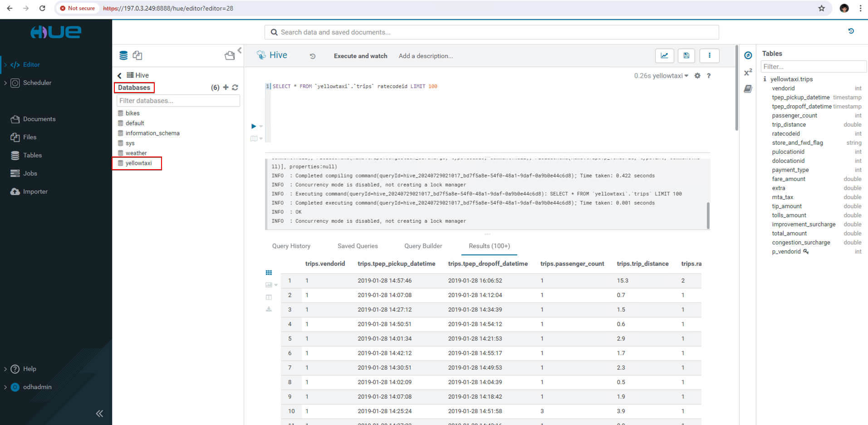
Task: Switch results to grid view
Action: click(269, 273)
